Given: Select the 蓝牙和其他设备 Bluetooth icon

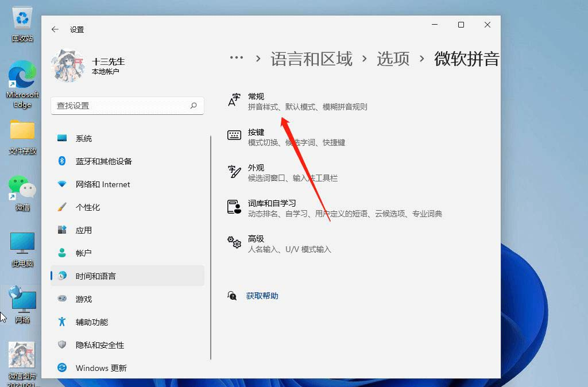Looking at the screenshot, I should (x=62, y=161).
